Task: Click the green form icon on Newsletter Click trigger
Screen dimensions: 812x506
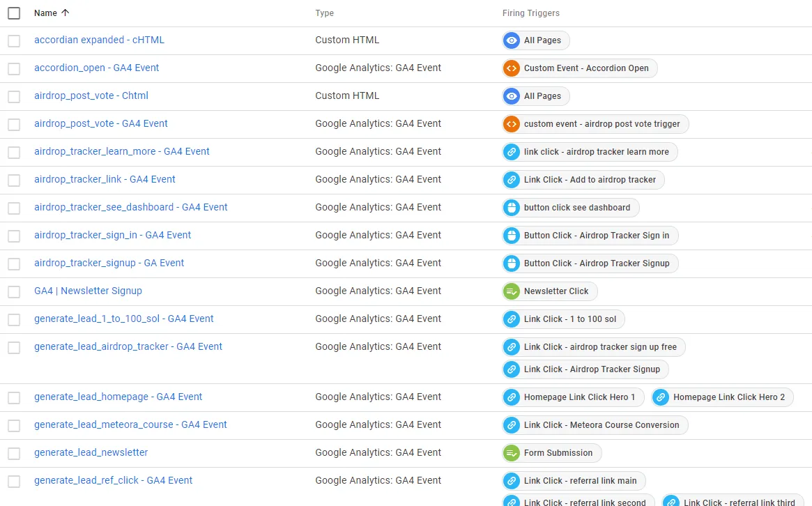Action: point(512,291)
